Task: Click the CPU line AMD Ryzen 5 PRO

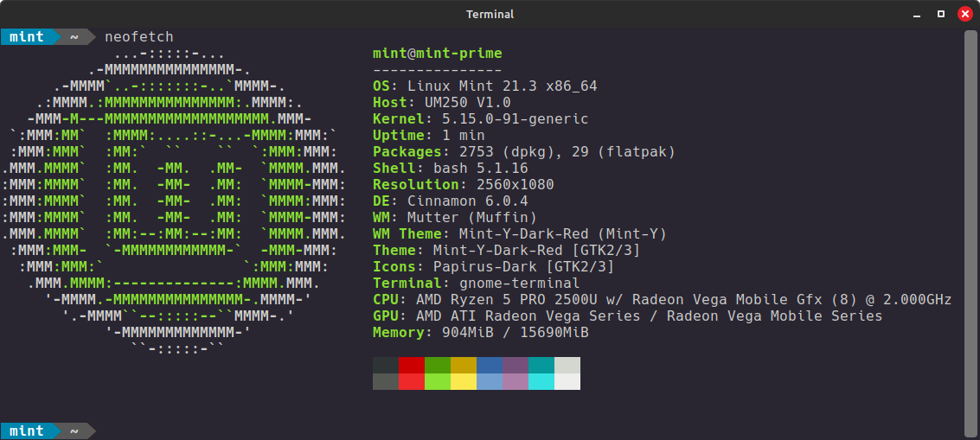Action: [x=663, y=299]
